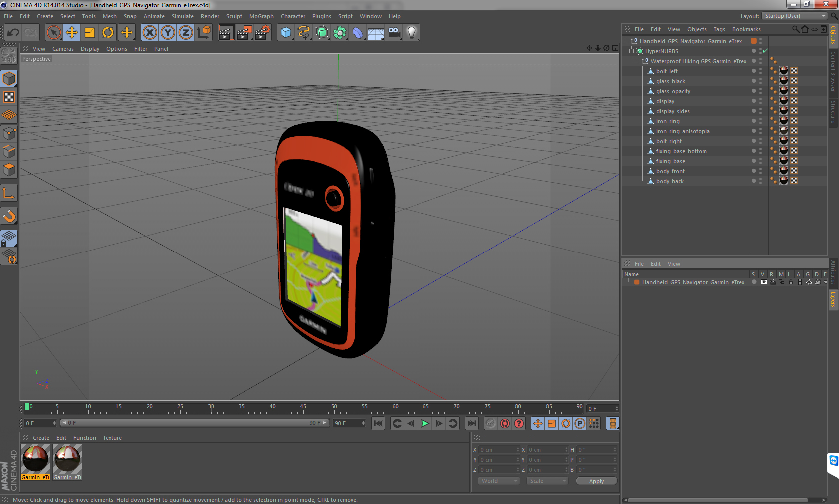839x504 pixels.
Task: Go to start of animation
Action: click(378, 423)
